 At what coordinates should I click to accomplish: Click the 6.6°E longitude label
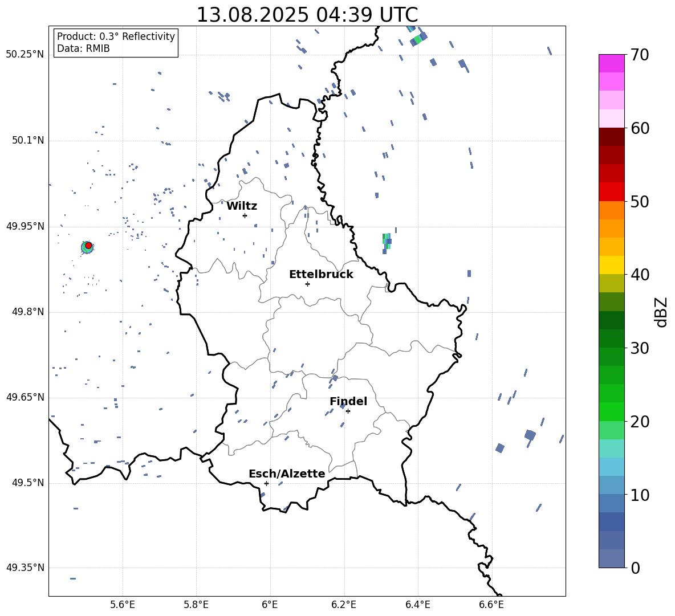(x=491, y=605)
